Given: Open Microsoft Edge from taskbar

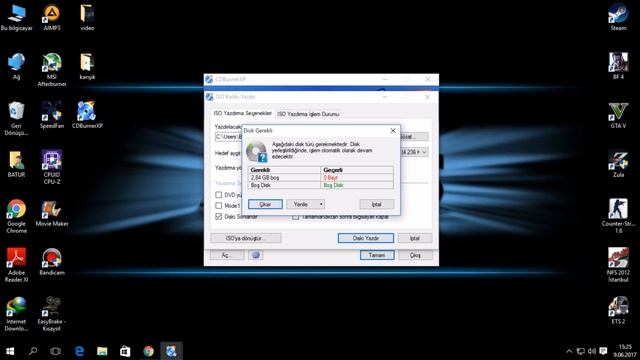Looking at the screenshot, I should (x=79, y=351).
